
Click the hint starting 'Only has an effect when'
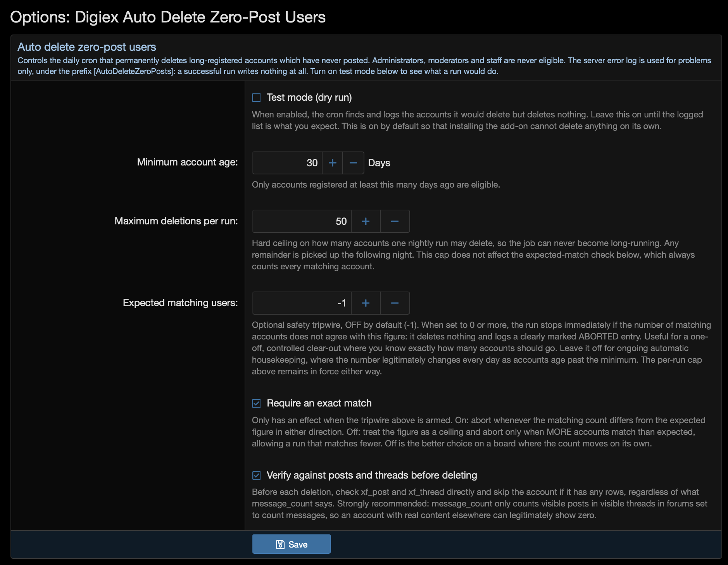479,432
